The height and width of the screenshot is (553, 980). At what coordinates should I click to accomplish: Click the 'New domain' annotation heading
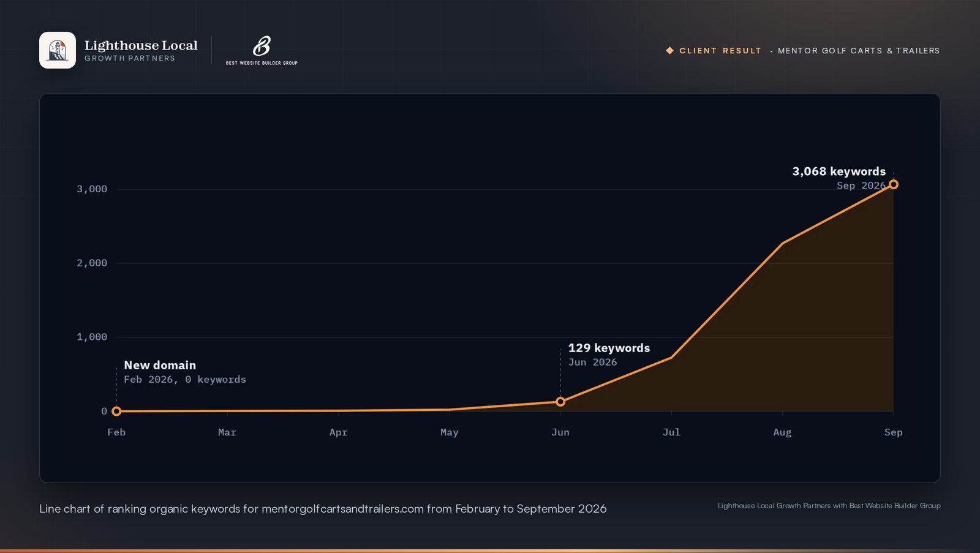point(160,365)
